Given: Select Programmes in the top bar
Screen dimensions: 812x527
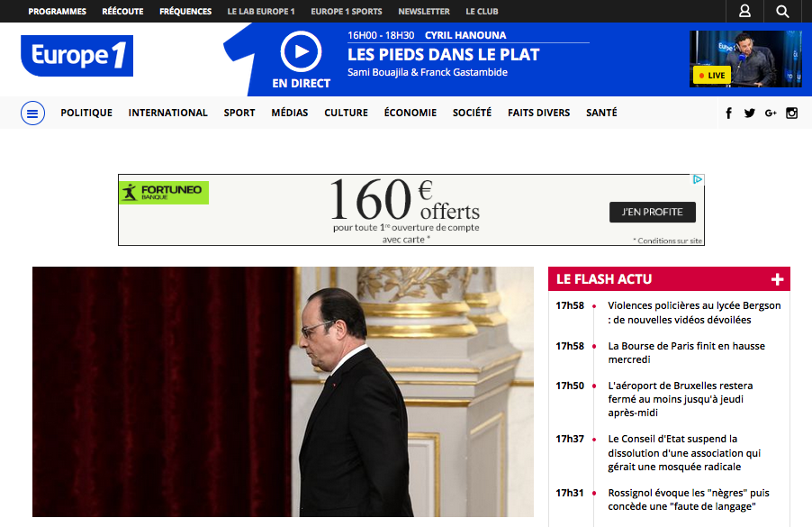Looking at the screenshot, I should coord(57,12).
